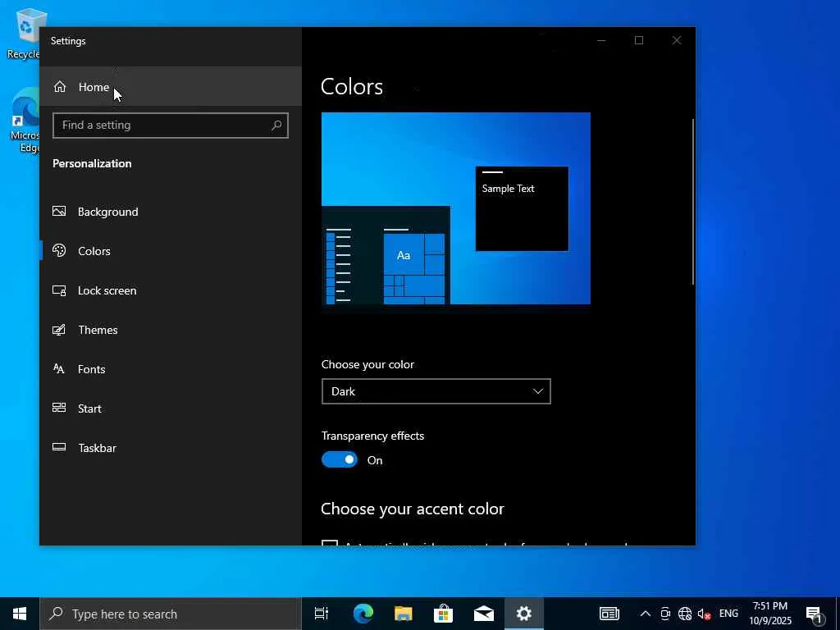The image size is (840, 630).
Task: Click the Colors palette icon
Action: (59, 250)
